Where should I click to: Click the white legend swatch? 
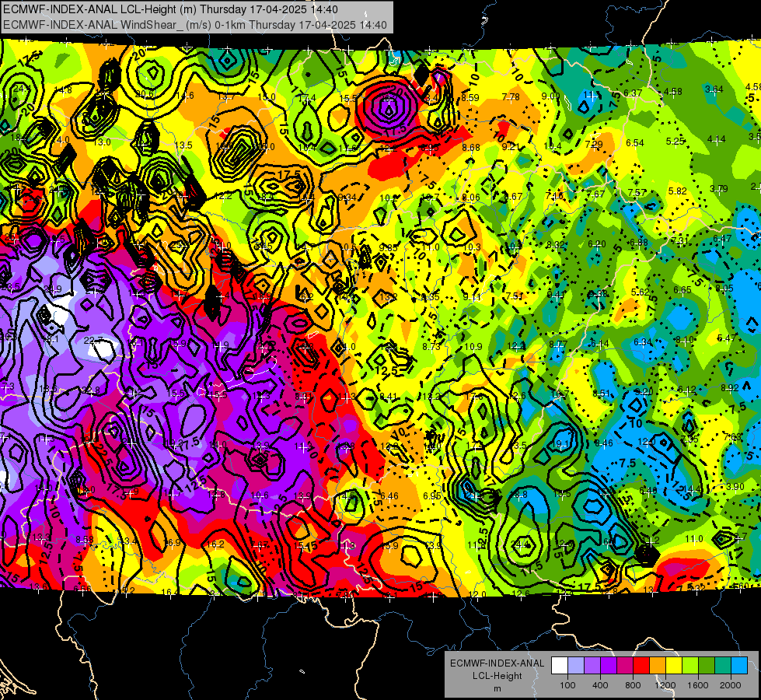560,666
